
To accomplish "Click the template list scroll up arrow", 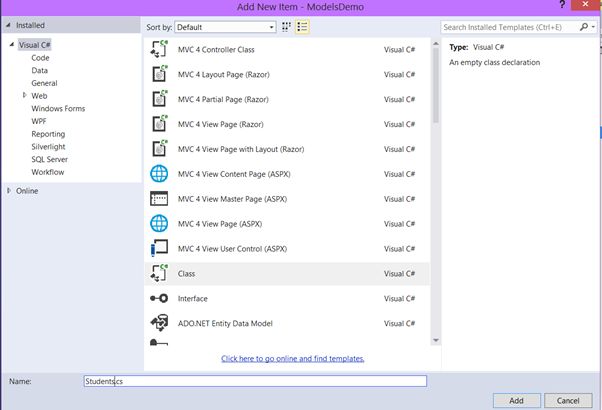I will point(436,44).
